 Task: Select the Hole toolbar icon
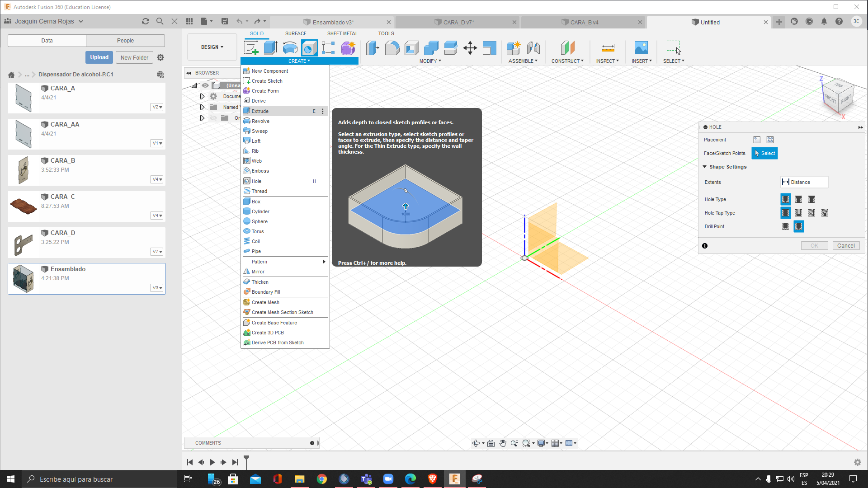310,47
